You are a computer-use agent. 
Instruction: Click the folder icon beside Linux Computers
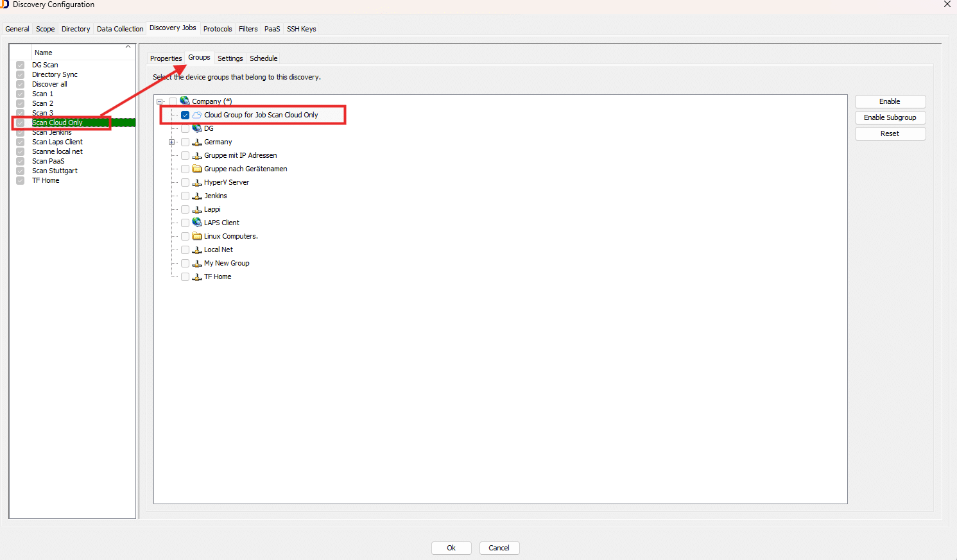click(x=196, y=235)
